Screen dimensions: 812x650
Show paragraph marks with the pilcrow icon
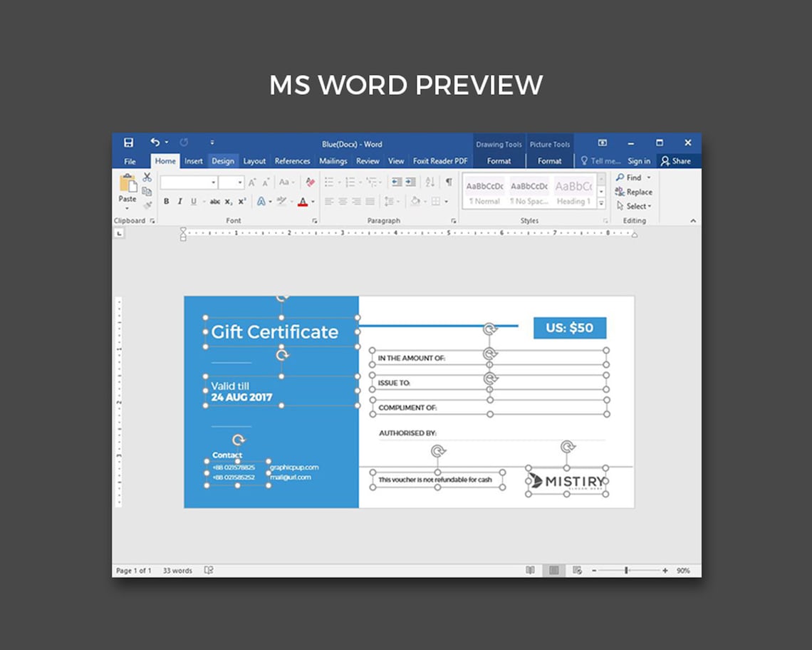[x=449, y=182]
